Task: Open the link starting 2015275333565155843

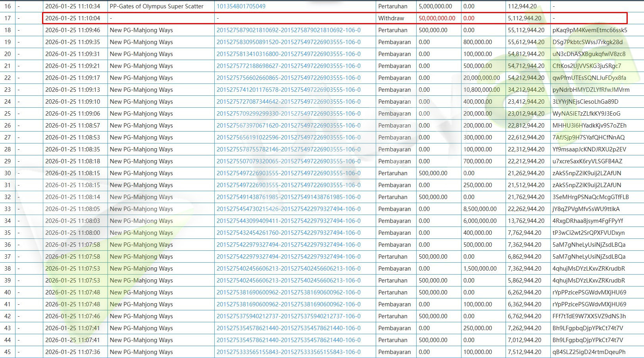Action: [288, 352]
